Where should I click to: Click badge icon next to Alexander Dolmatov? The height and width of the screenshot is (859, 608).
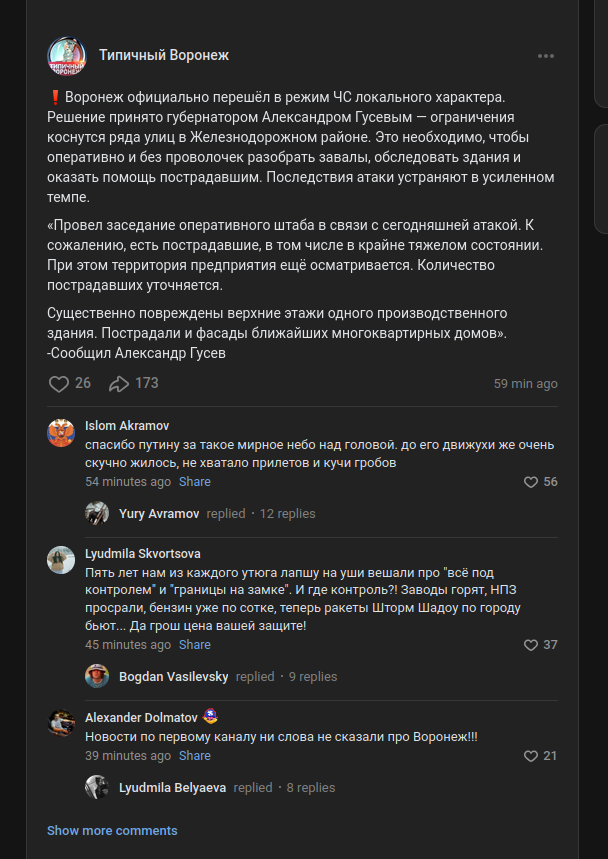click(x=210, y=717)
